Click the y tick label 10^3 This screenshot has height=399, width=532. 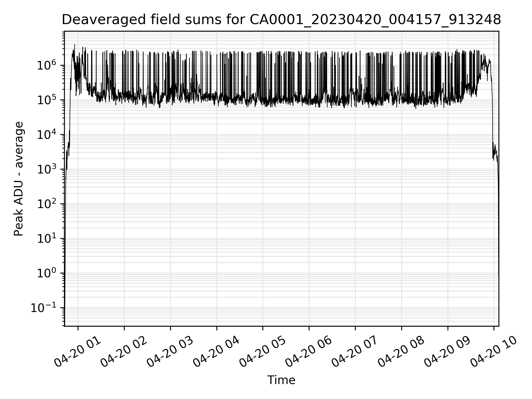tap(47, 169)
